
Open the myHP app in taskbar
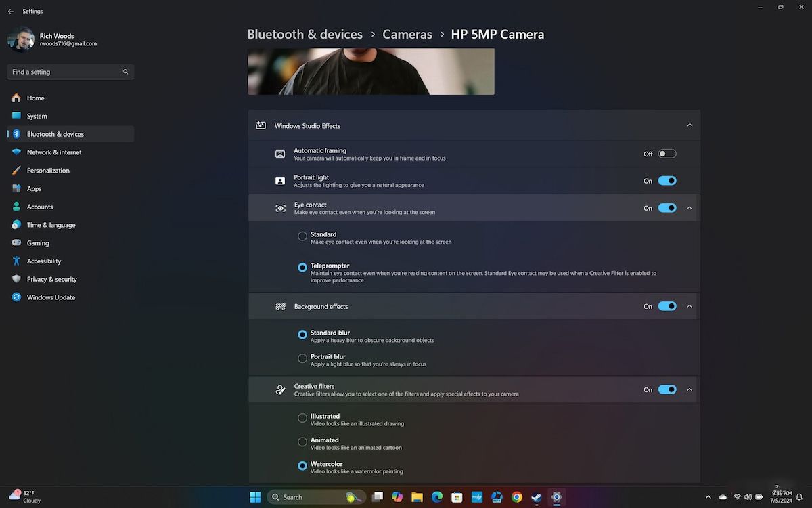477,497
